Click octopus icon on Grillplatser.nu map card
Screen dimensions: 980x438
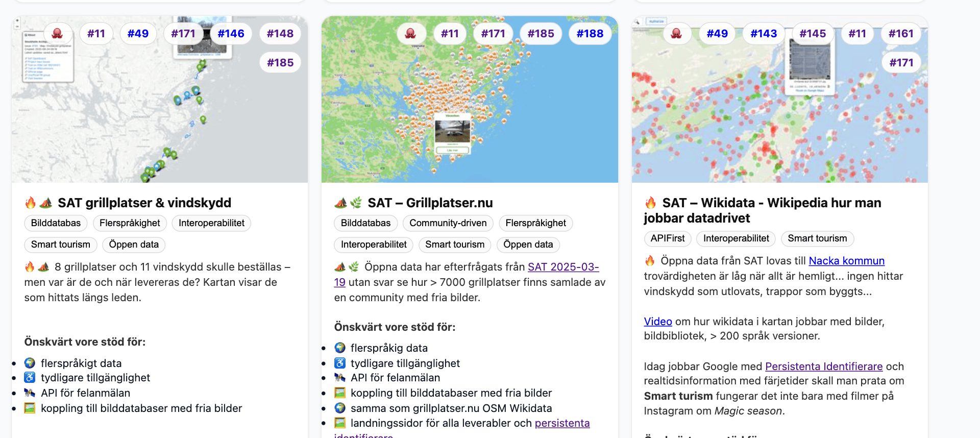(410, 34)
